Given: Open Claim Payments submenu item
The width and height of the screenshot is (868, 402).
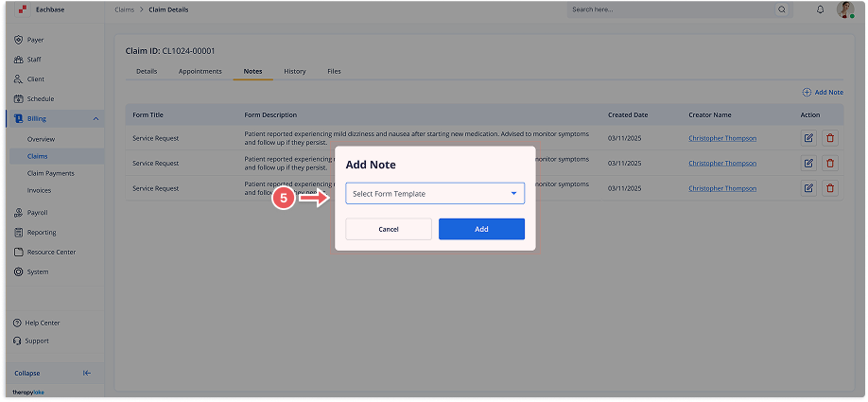Looking at the screenshot, I should [50, 173].
